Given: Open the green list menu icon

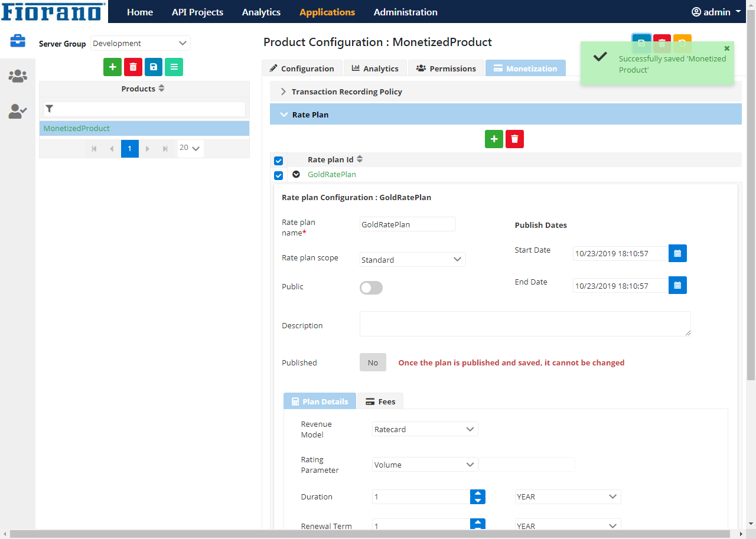Looking at the screenshot, I should (174, 67).
